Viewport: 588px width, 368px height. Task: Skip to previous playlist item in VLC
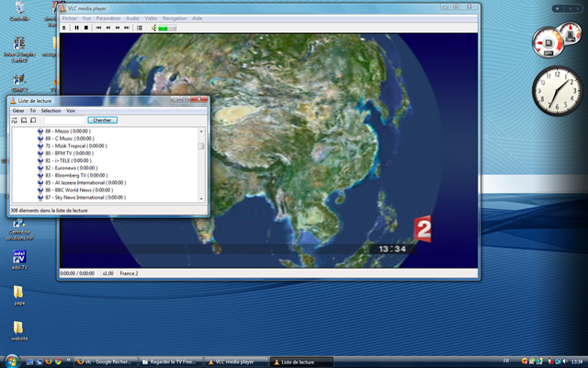pos(98,28)
